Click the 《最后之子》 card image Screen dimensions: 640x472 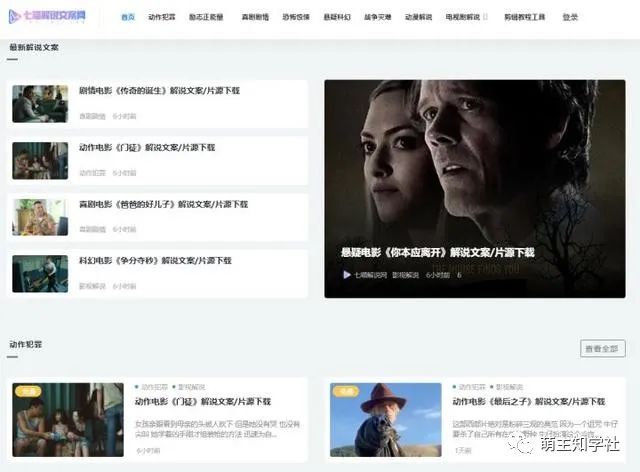(x=386, y=420)
